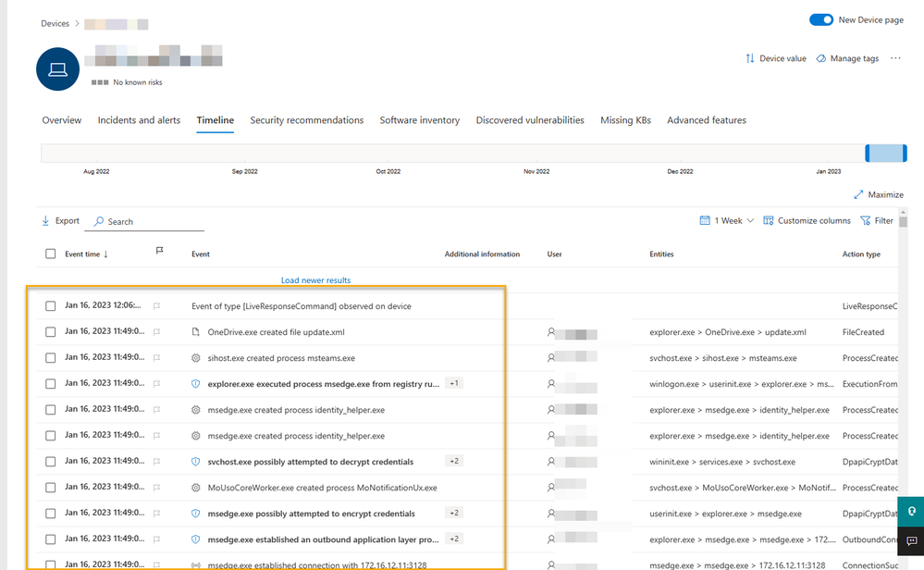Expand the 1 Week time range dropdown
Image resolution: width=924 pixels, height=570 pixels.
(727, 220)
